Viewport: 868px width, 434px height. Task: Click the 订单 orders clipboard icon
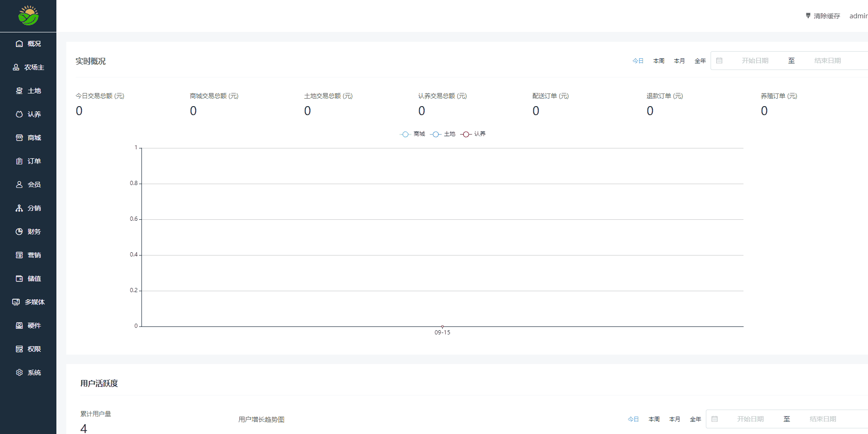point(19,161)
